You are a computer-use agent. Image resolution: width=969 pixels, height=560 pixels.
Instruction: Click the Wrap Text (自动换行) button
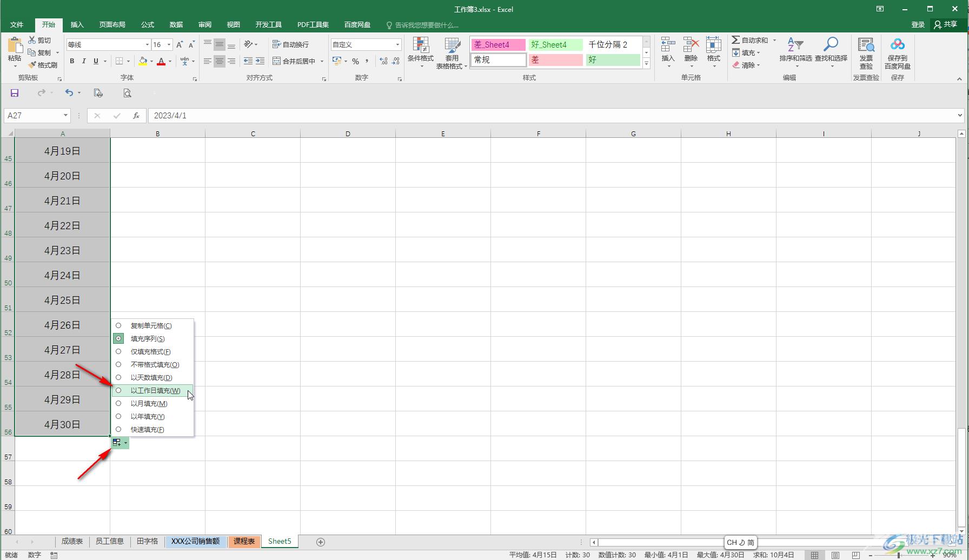tap(291, 44)
